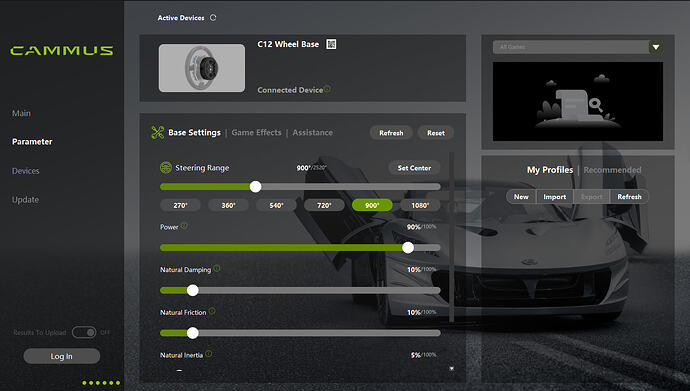Show the Power info tooltip icon
This screenshot has width=690, height=391.
pyautogui.click(x=184, y=226)
